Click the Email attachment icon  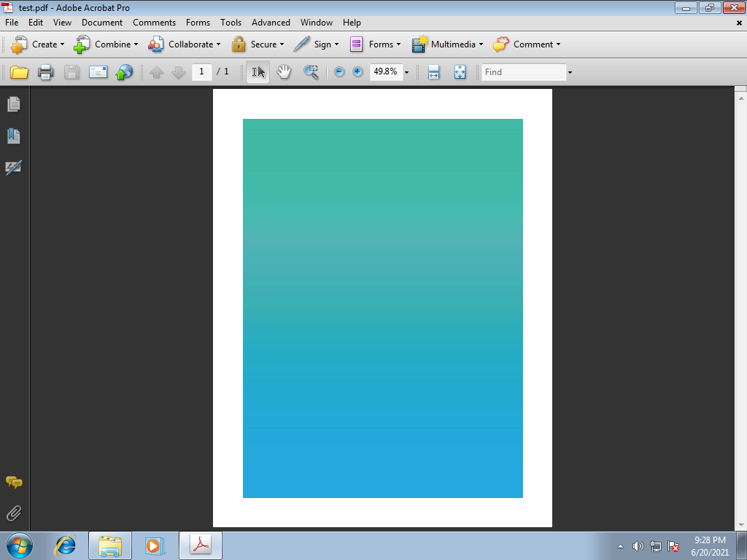[98, 72]
